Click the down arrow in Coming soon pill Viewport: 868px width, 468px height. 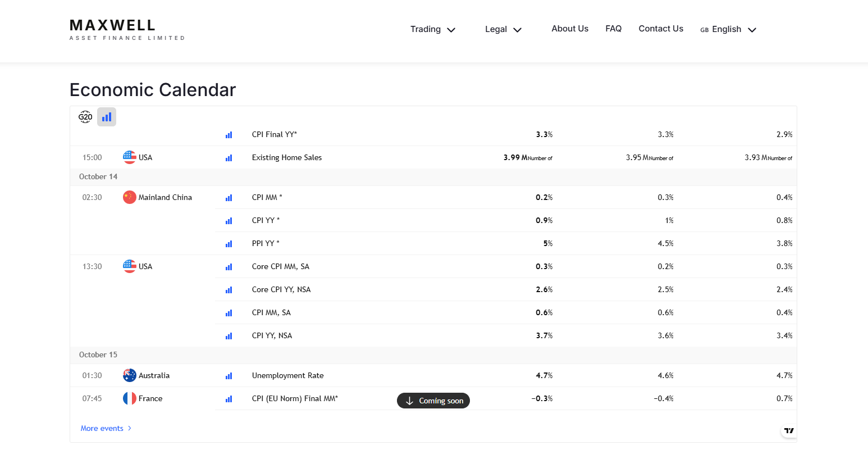pyautogui.click(x=409, y=401)
